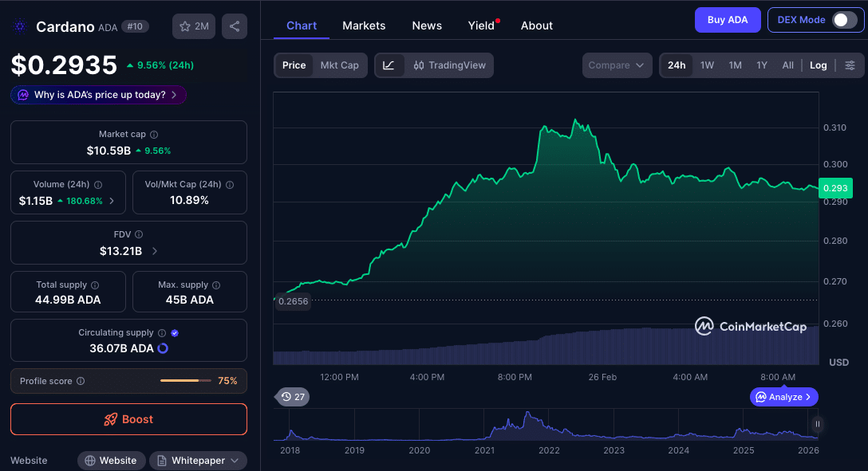Open the About tab

(536, 26)
